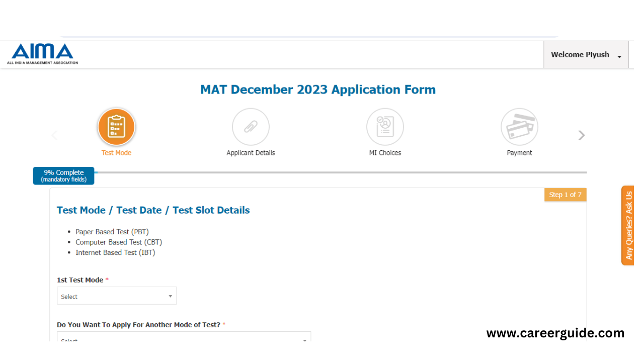644x362 pixels.
Task: Click the Step 1 of 7 badge
Action: pyautogui.click(x=565, y=195)
